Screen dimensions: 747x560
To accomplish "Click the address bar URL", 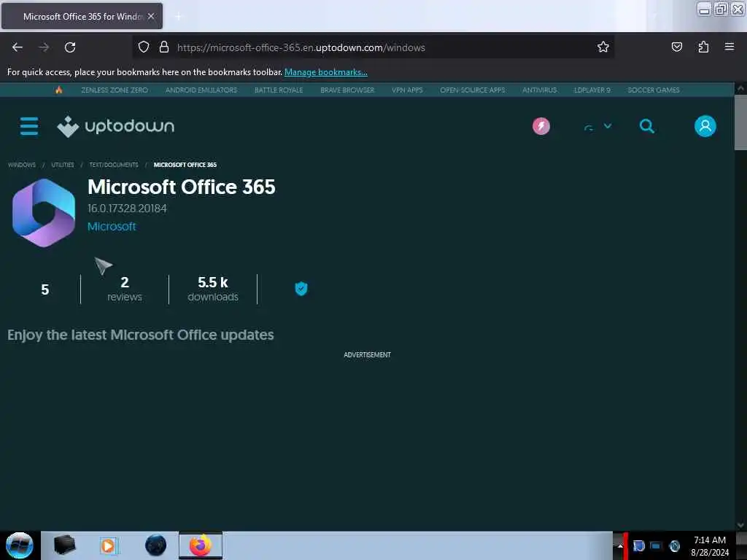I will click(301, 47).
